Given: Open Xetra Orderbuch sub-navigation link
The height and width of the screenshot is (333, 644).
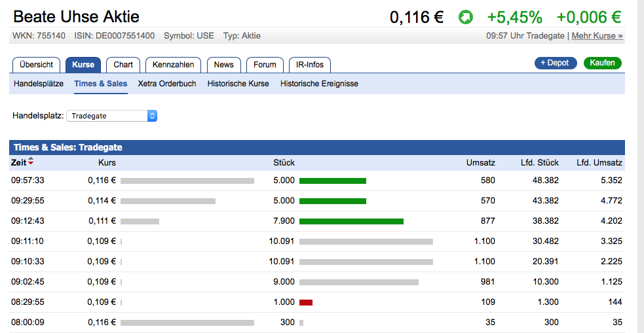Looking at the screenshot, I should tap(167, 84).
